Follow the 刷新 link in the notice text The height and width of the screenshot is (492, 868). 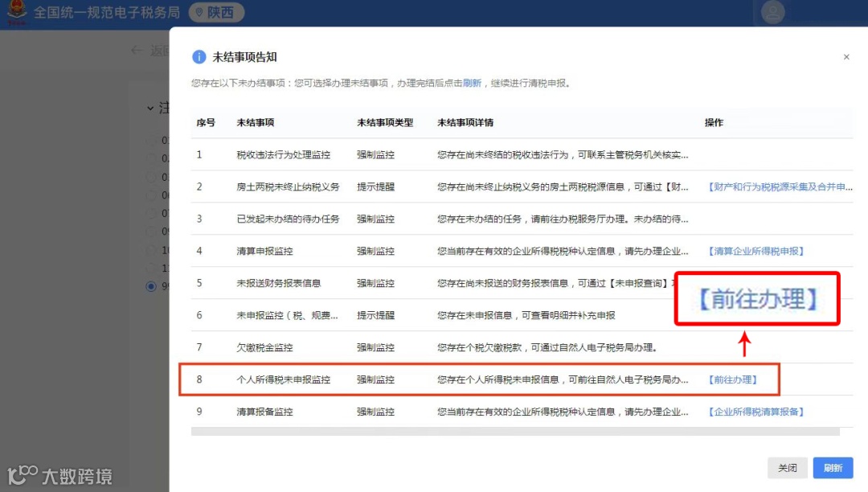pos(473,83)
